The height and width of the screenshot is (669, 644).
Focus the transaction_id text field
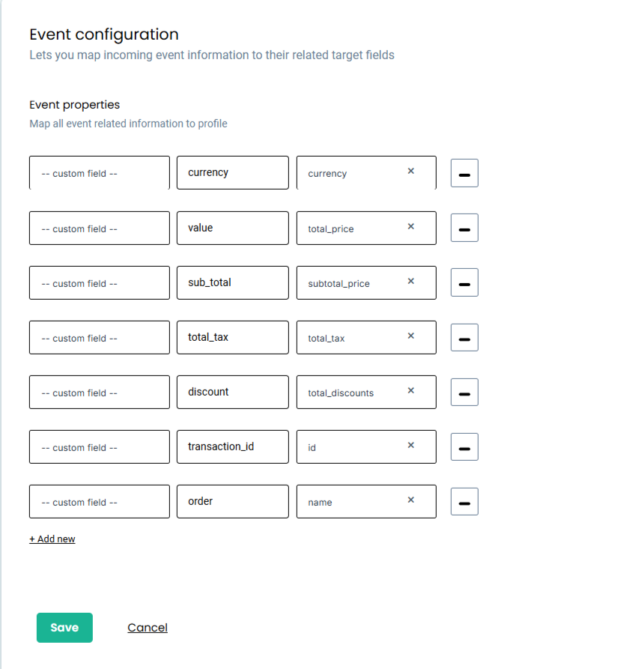coord(233,446)
